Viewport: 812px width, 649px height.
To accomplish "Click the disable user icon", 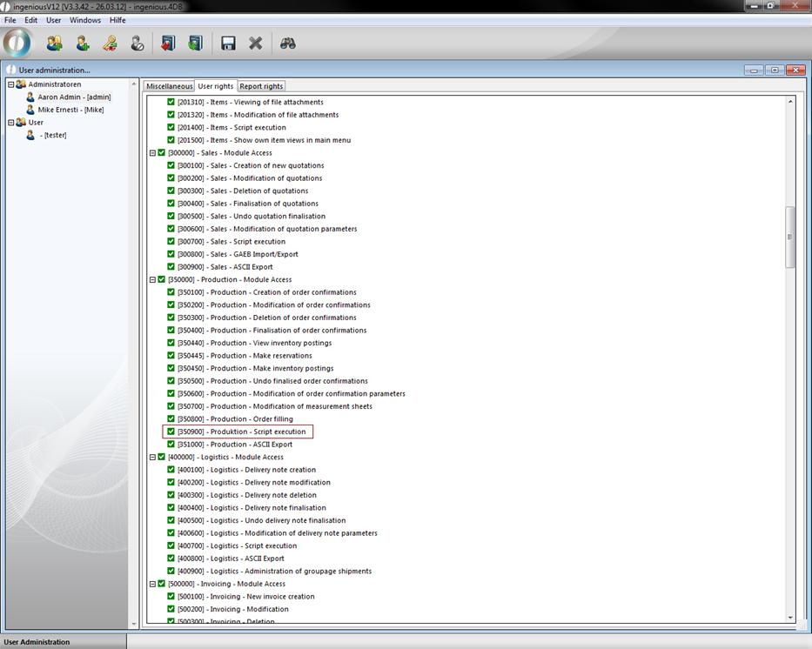I will [x=138, y=43].
